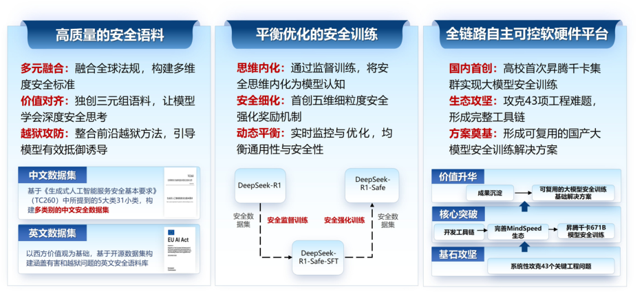644x292 pixels.
Task: Click the 安全监督训练 red label
Action: click(287, 220)
